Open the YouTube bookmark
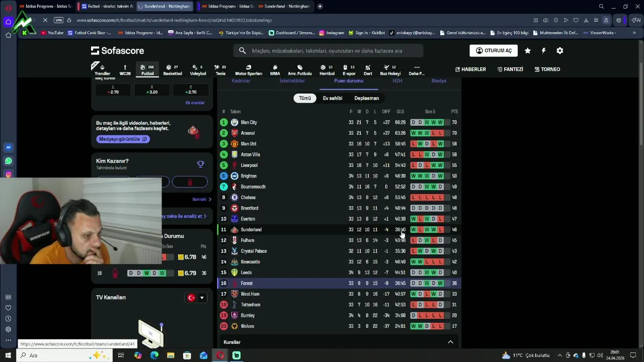The image size is (644, 362). (52, 33)
